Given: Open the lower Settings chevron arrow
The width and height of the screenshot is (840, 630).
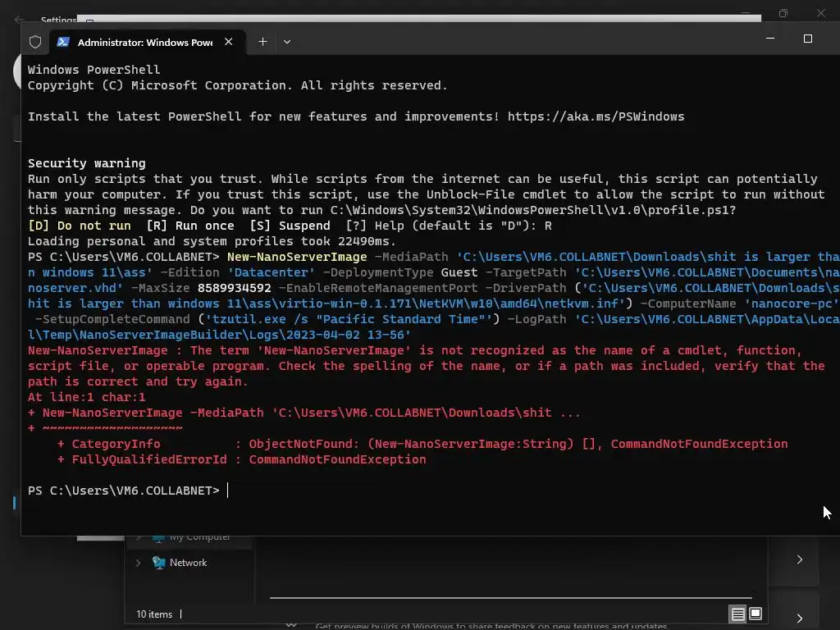Looking at the screenshot, I should click(x=800, y=619).
